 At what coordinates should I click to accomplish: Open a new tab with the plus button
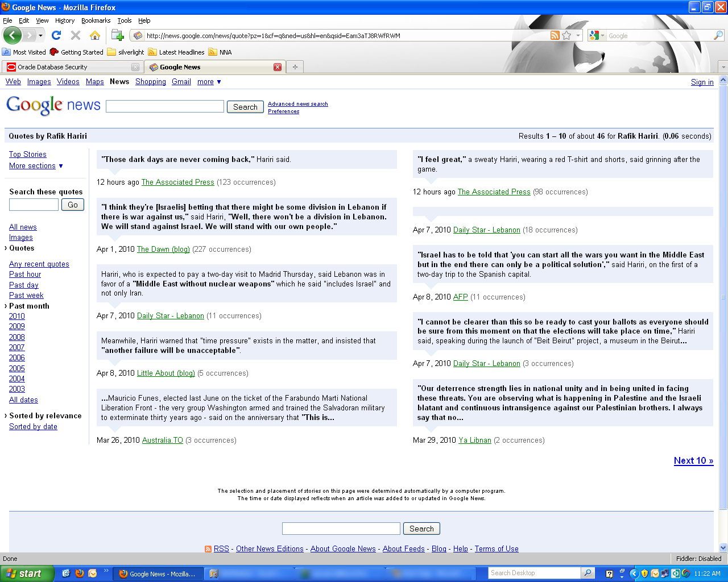295,67
